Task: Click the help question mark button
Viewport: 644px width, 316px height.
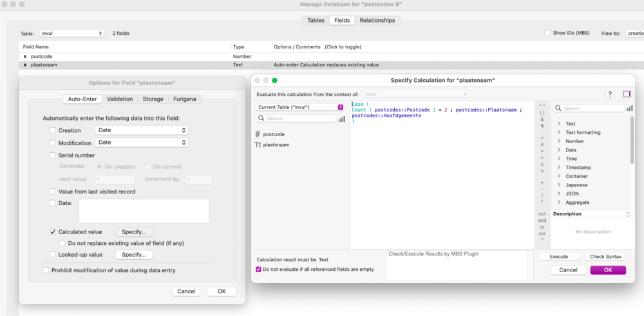Action: pyautogui.click(x=609, y=94)
